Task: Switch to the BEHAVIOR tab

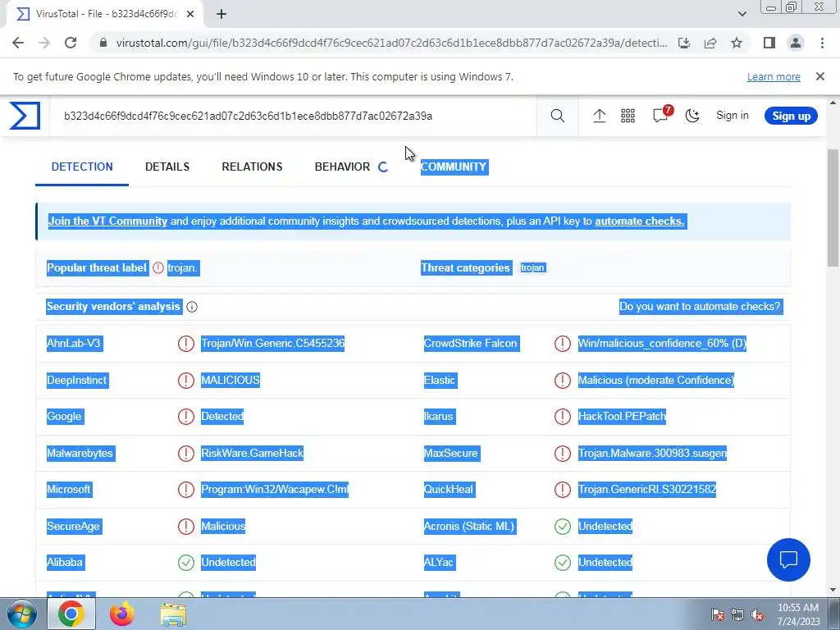Action: (x=342, y=167)
